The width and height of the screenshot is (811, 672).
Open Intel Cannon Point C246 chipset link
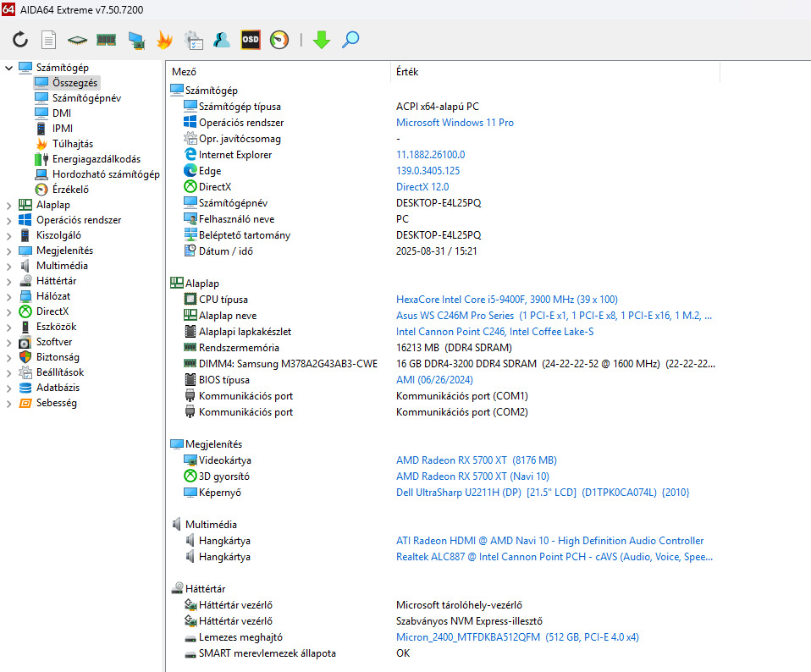pos(494,332)
